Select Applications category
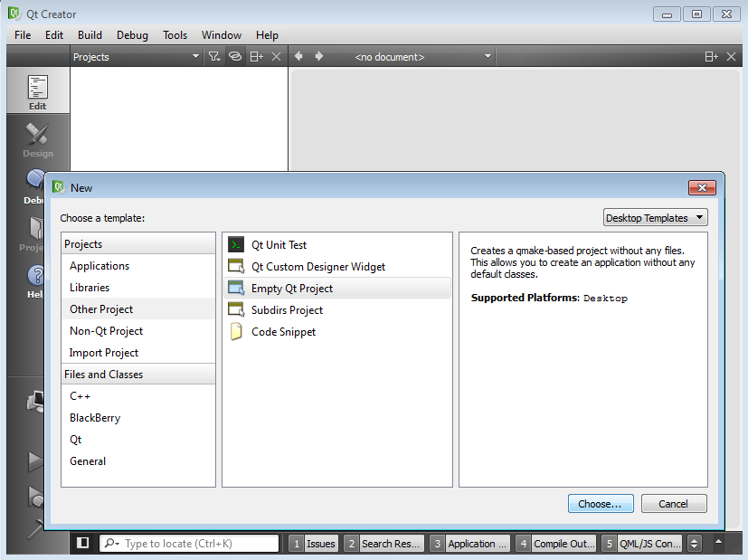Screen dimensions: 748x560 138,266
